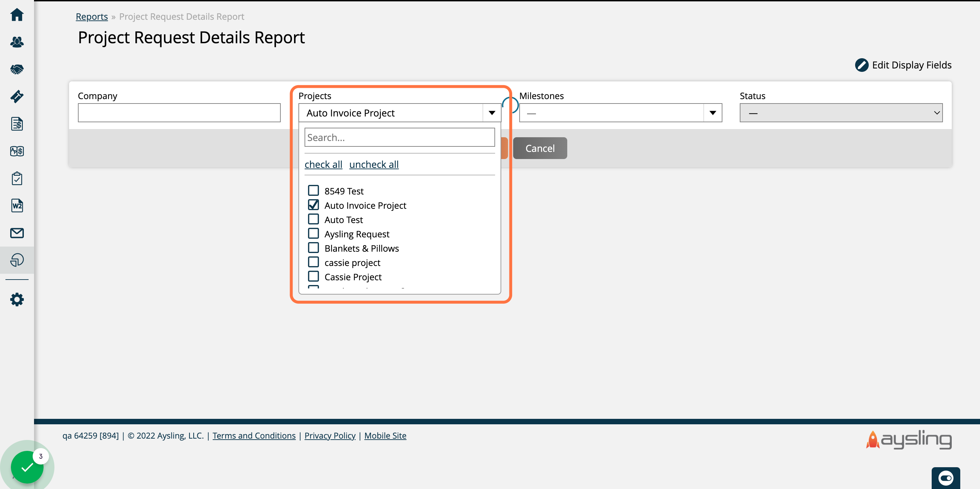Open the Contacts people icon

[17, 42]
